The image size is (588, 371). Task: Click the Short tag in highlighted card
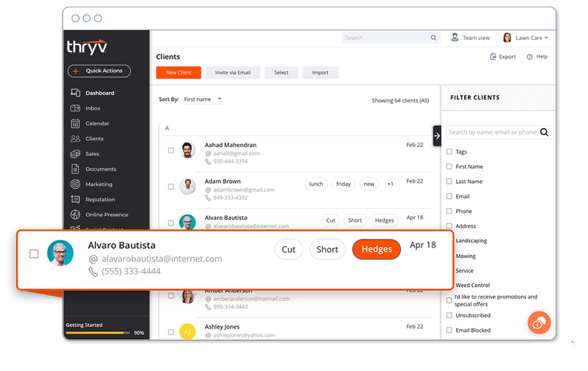pyautogui.click(x=328, y=250)
